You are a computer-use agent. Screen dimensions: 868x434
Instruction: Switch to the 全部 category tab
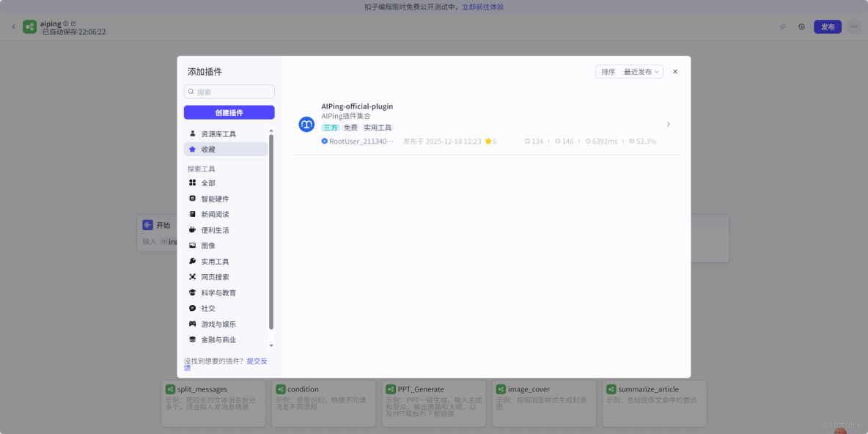tap(208, 183)
